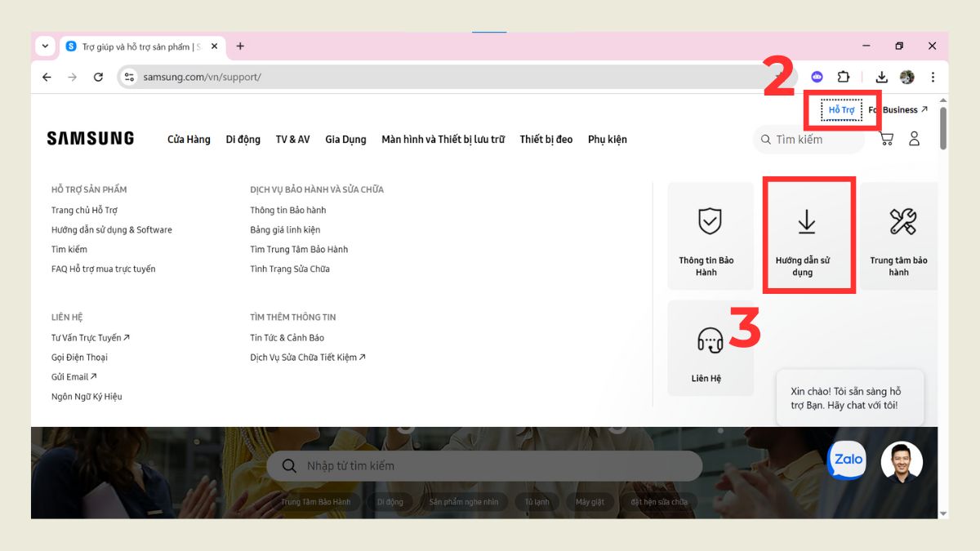Open FAQ Hỗ trợ mua trực tuyến
This screenshot has width=980, height=551.
104,269
